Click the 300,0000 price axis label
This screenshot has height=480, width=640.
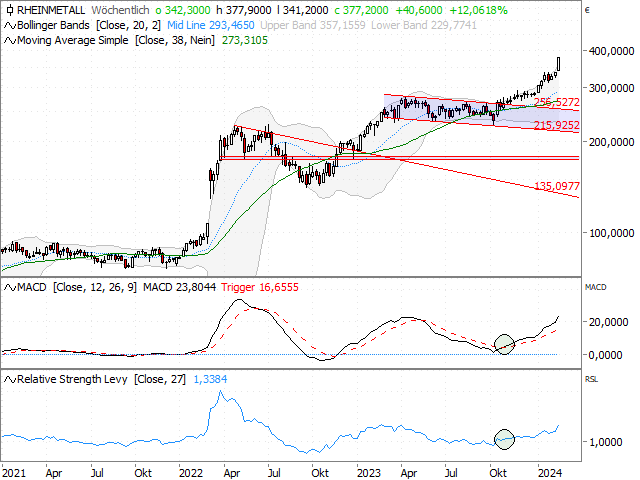pyautogui.click(x=611, y=88)
